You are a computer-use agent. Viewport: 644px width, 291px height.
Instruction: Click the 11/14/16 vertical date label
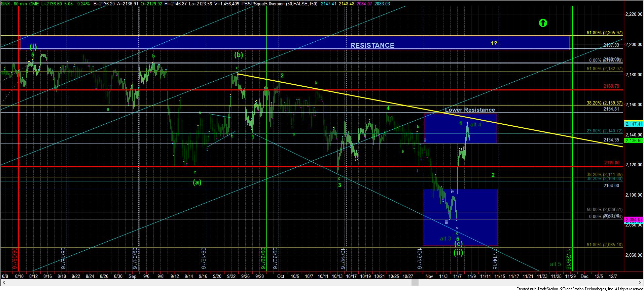click(x=495, y=259)
